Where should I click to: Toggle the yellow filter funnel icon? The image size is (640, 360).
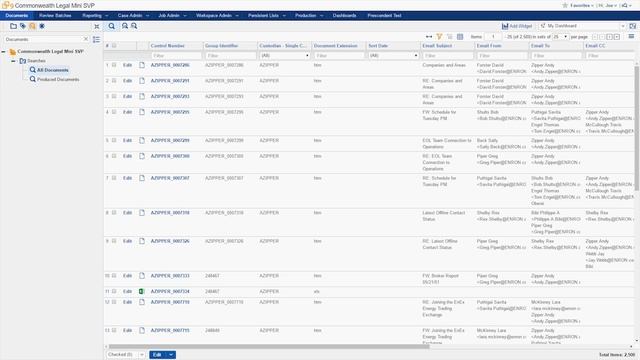coord(440,37)
